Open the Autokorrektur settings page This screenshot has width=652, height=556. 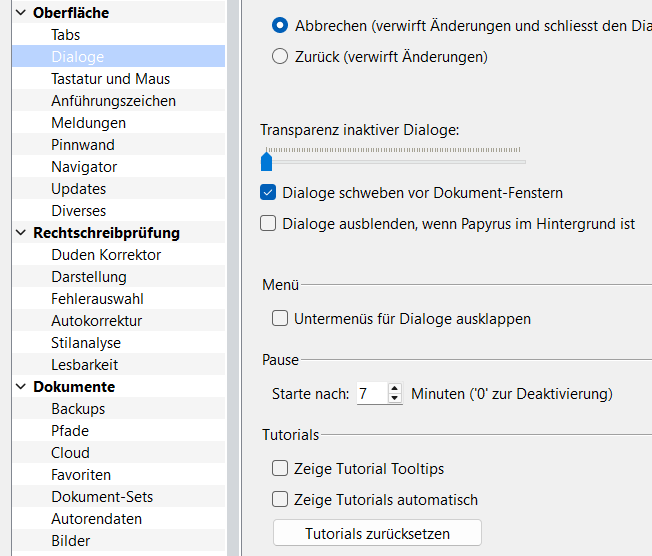coord(96,321)
